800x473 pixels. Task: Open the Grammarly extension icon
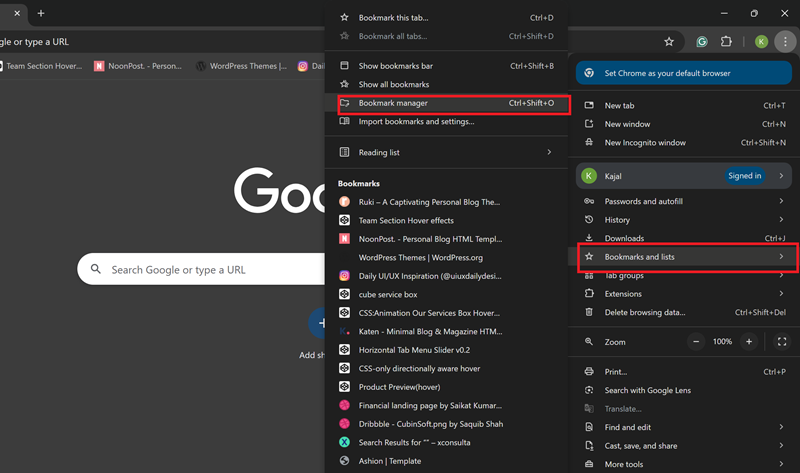click(x=702, y=42)
